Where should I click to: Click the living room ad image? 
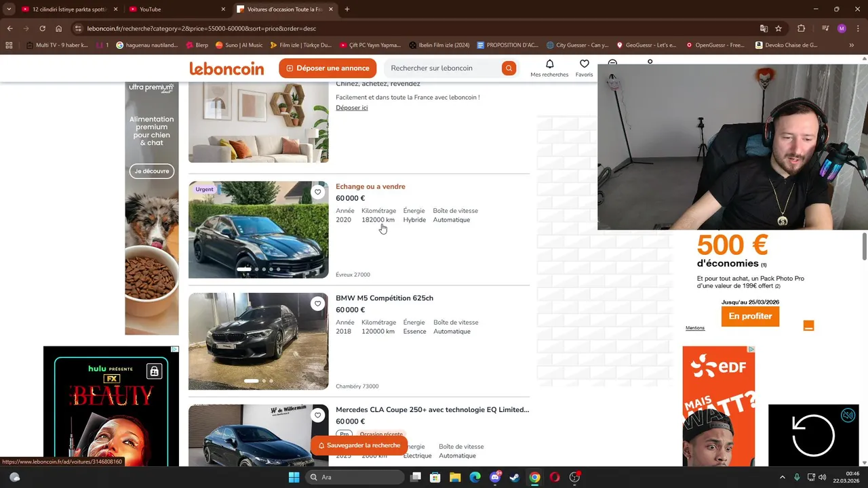click(x=258, y=122)
